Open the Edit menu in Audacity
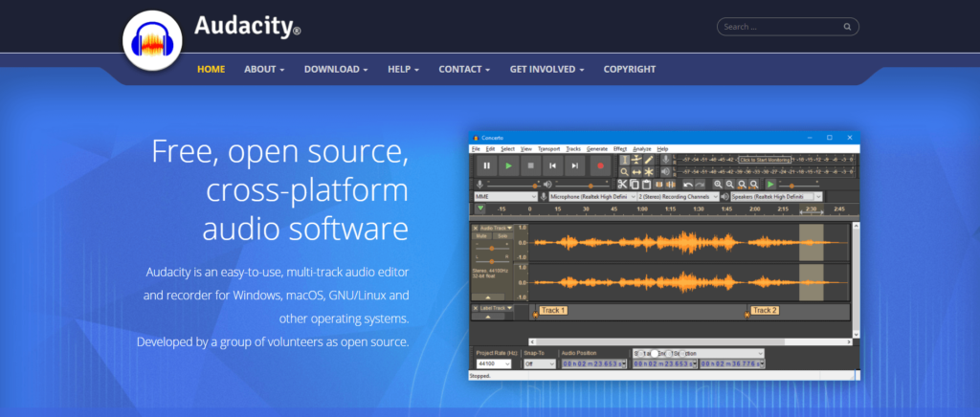The height and width of the screenshot is (417, 980). pyautogui.click(x=491, y=149)
